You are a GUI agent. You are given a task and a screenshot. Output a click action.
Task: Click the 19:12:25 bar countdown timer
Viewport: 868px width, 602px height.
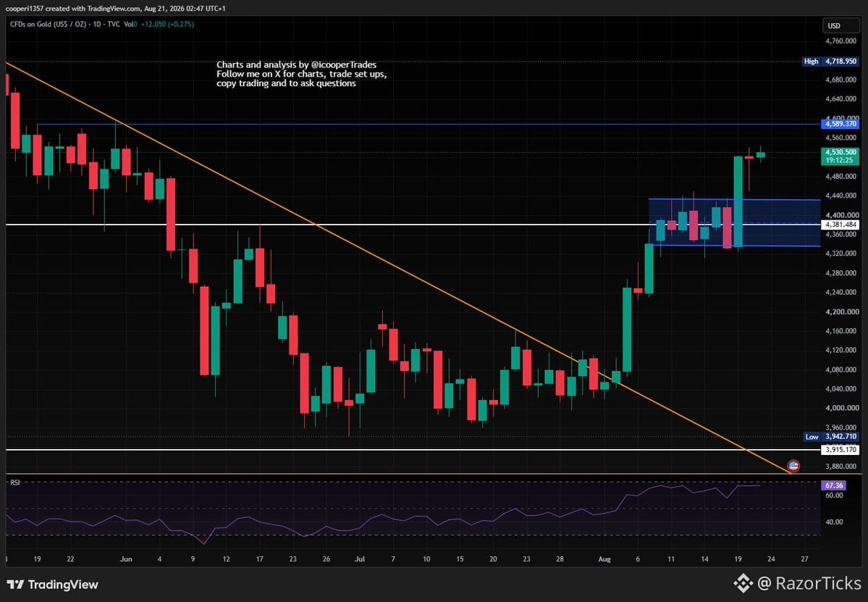840,160
